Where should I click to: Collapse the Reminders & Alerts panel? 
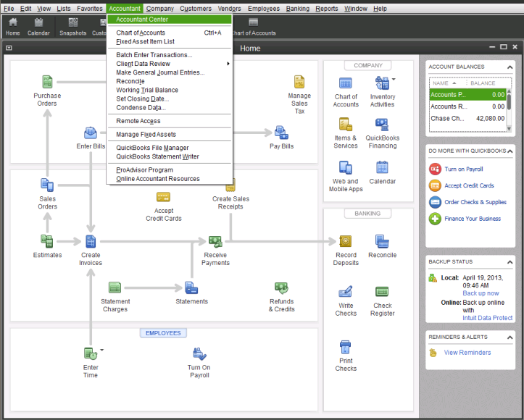[510, 337]
